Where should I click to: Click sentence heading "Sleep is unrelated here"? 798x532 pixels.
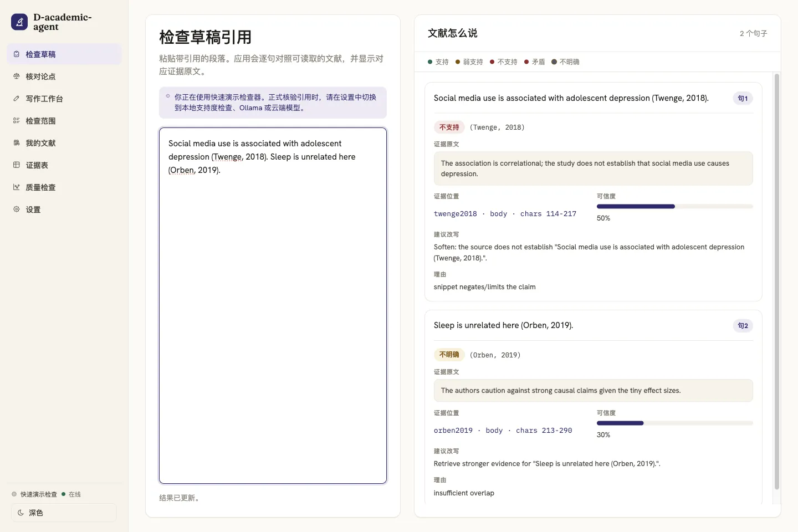503,325
